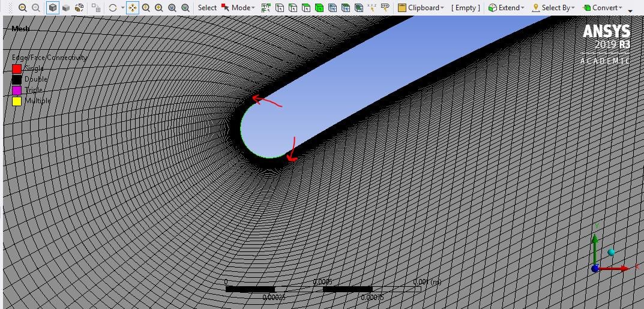
Task: Click the small squares icon before Rotate
Action: [x=95, y=7]
